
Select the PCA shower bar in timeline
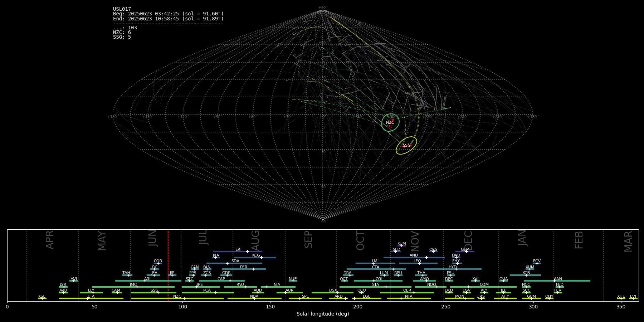click(208, 293)
